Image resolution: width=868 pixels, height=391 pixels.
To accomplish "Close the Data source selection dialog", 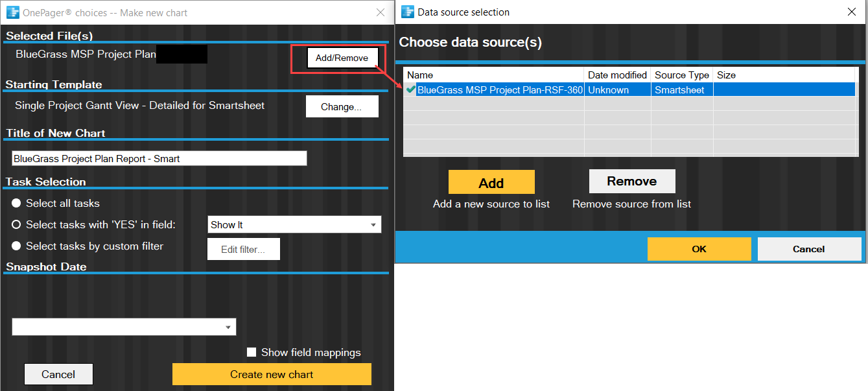I will pos(851,12).
